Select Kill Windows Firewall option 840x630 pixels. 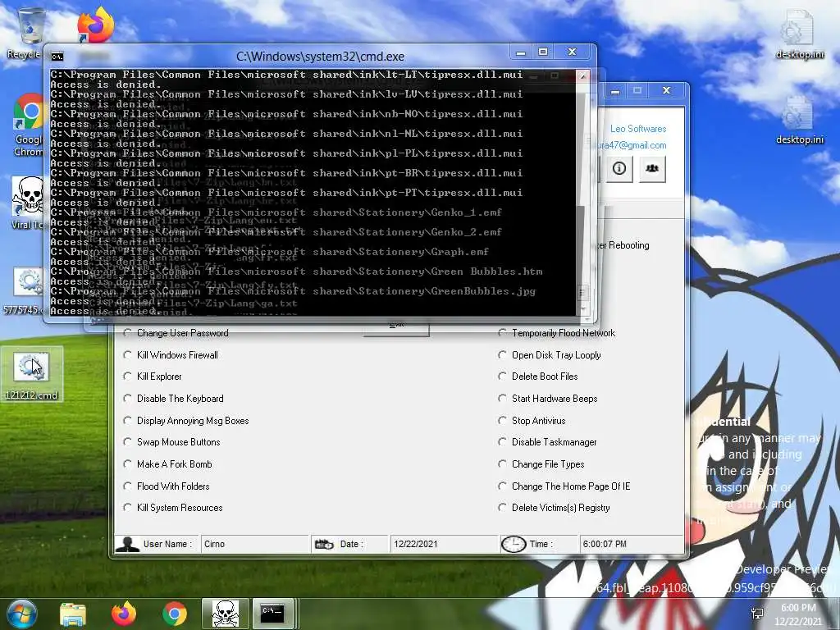pyautogui.click(x=171, y=355)
